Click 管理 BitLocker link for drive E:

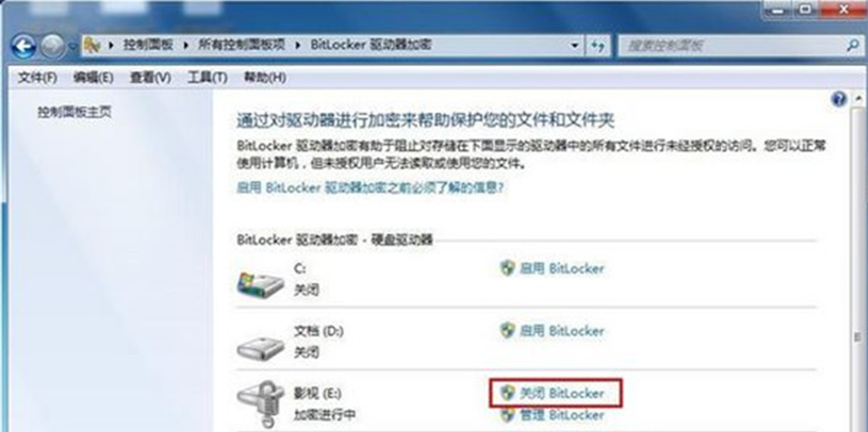pos(552,415)
